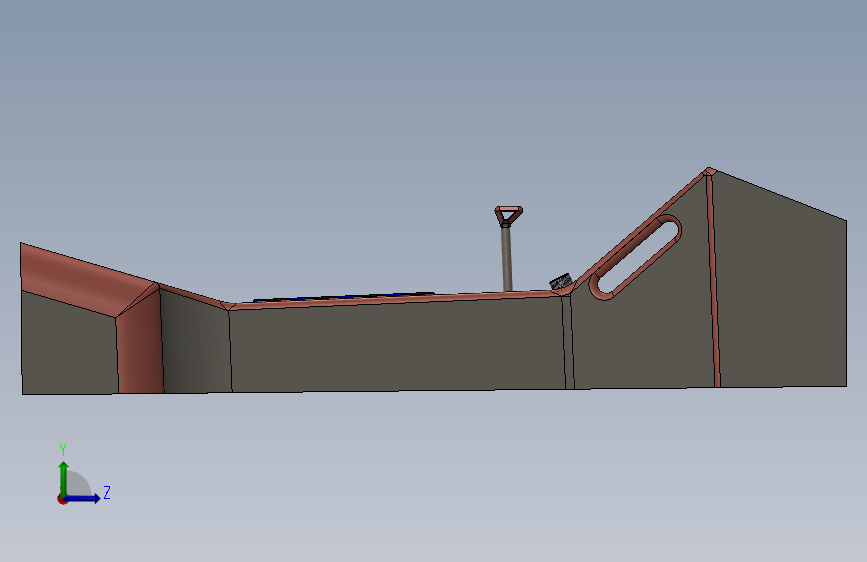867x562 pixels.
Task: Select the triangular handle atop the rod
Action: coord(508,215)
